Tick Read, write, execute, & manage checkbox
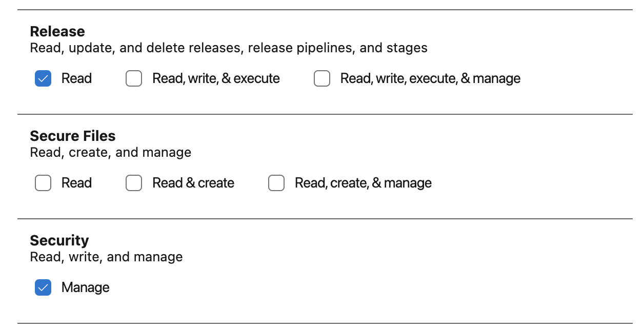644x331 pixels. click(x=322, y=78)
